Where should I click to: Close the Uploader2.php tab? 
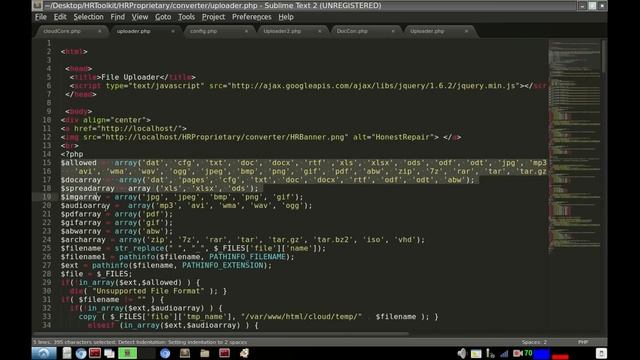pos(320,31)
